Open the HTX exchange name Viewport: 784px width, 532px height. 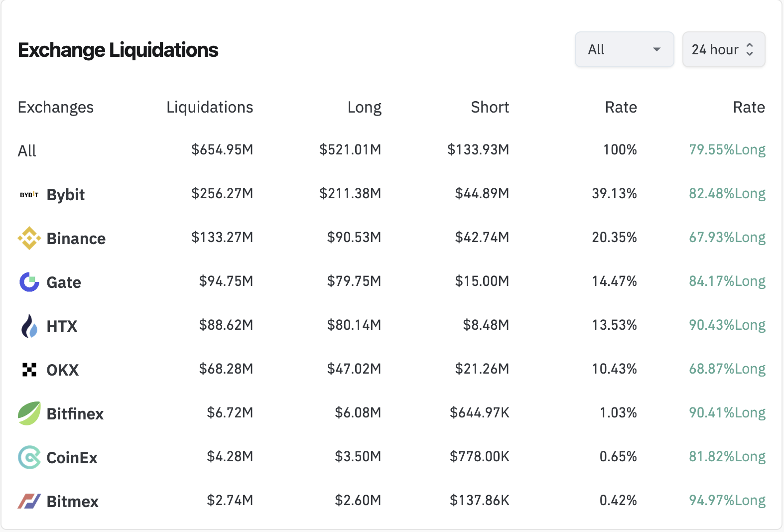(x=62, y=326)
